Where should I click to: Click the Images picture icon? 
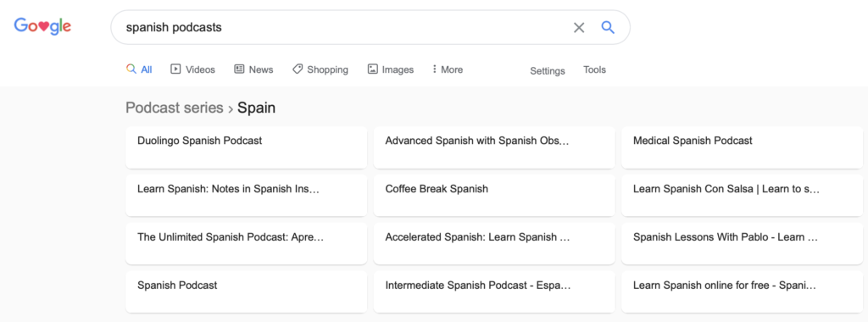(x=373, y=69)
